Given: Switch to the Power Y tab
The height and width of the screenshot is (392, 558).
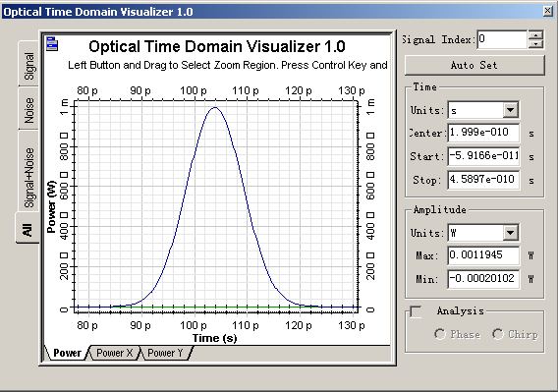Looking at the screenshot, I should click(165, 353).
